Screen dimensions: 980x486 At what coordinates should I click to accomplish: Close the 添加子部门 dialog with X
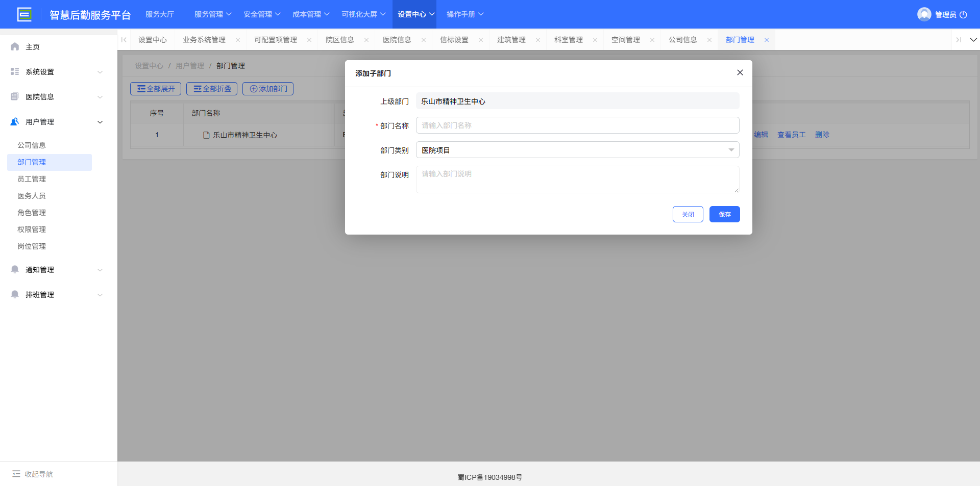[x=740, y=72]
